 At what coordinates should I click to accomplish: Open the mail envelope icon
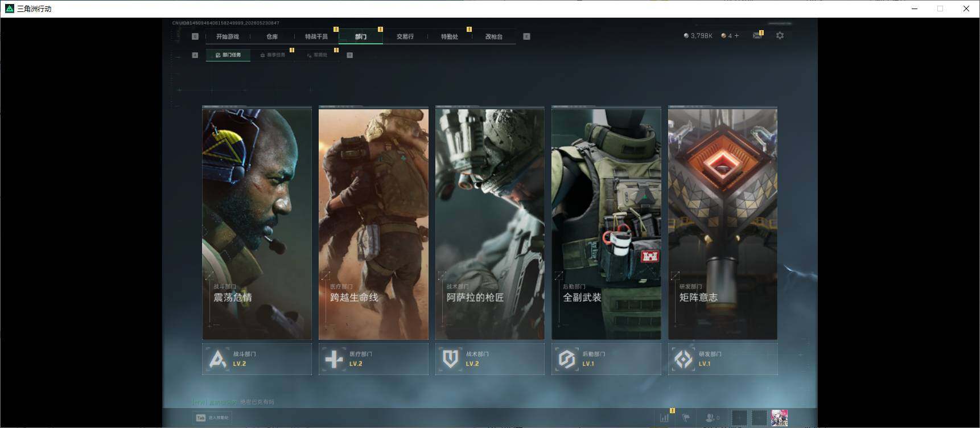757,35
